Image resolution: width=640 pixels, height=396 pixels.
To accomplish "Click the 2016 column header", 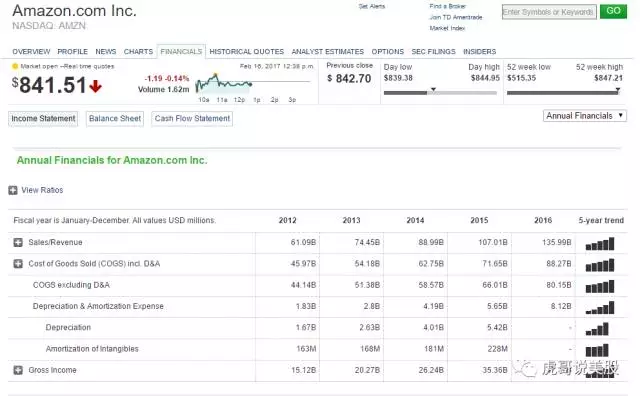I will point(543,220).
